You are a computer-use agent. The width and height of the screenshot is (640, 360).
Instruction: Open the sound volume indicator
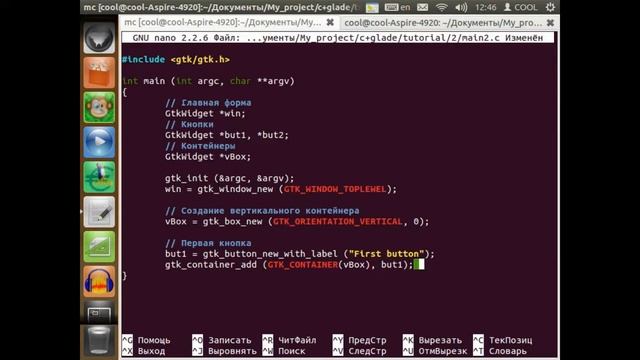(x=461, y=7)
